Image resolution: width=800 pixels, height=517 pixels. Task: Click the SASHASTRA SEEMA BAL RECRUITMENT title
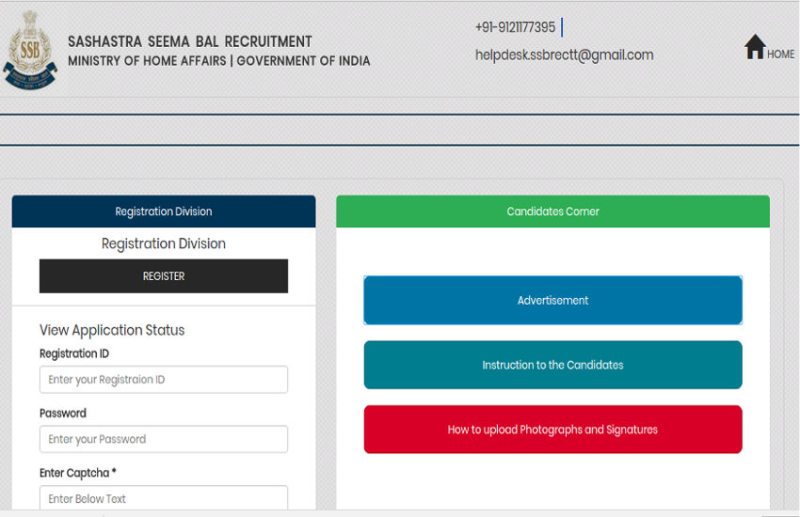[190, 41]
